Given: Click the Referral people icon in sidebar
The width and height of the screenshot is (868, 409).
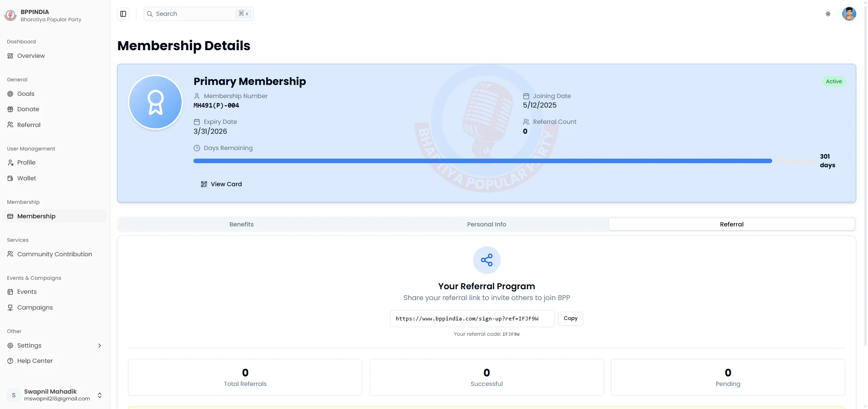Looking at the screenshot, I should tap(10, 125).
